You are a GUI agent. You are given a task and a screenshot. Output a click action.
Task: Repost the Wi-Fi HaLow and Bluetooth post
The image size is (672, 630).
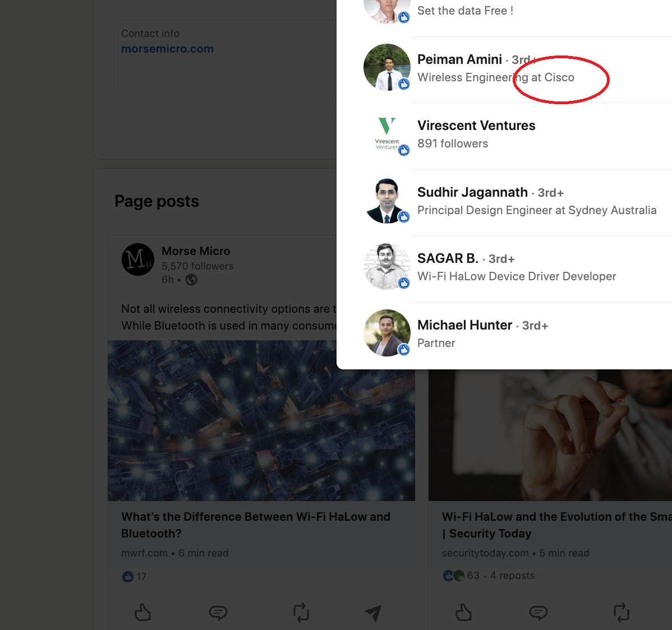click(301, 613)
